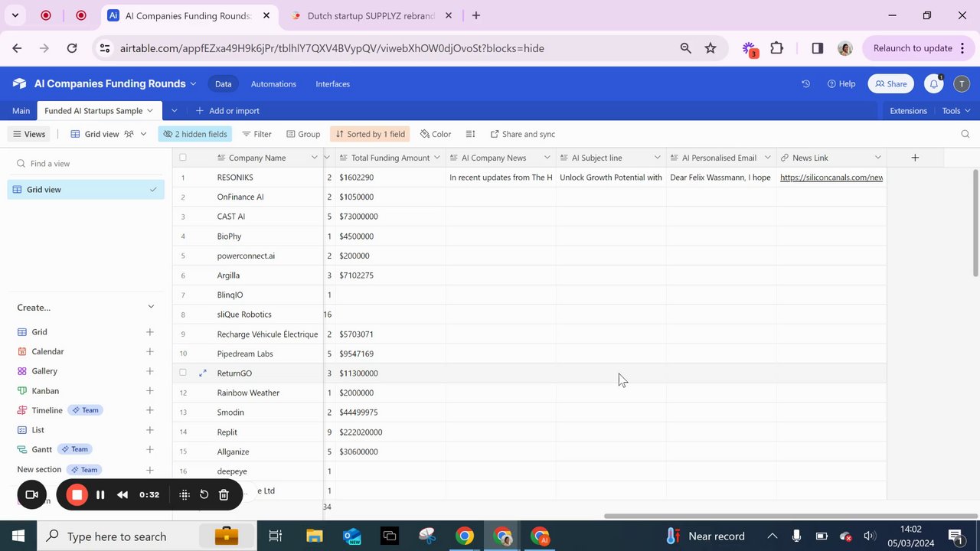Open AI Personalised Email field menu
Viewport: 980px width, 551px height.
767,158
